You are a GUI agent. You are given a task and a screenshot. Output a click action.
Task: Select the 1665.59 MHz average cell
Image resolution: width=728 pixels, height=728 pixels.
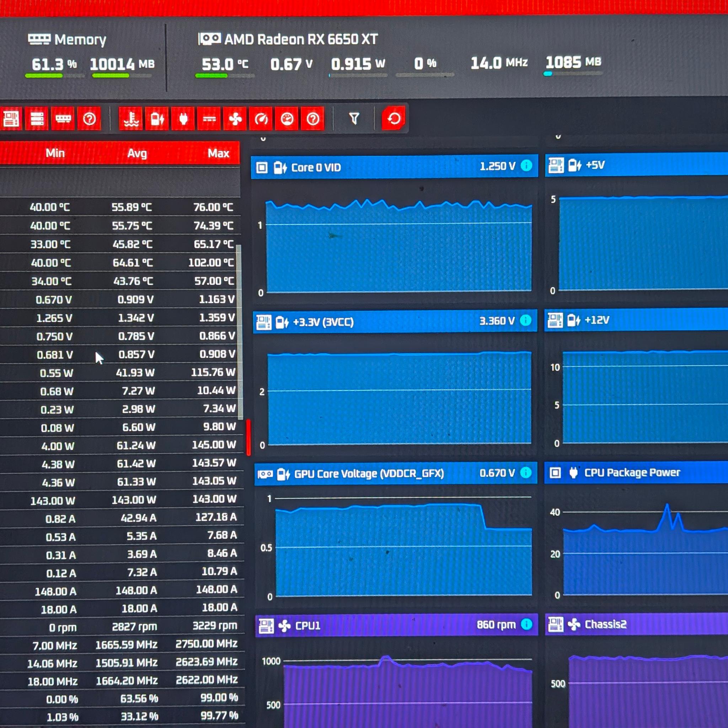click(126, 645)
